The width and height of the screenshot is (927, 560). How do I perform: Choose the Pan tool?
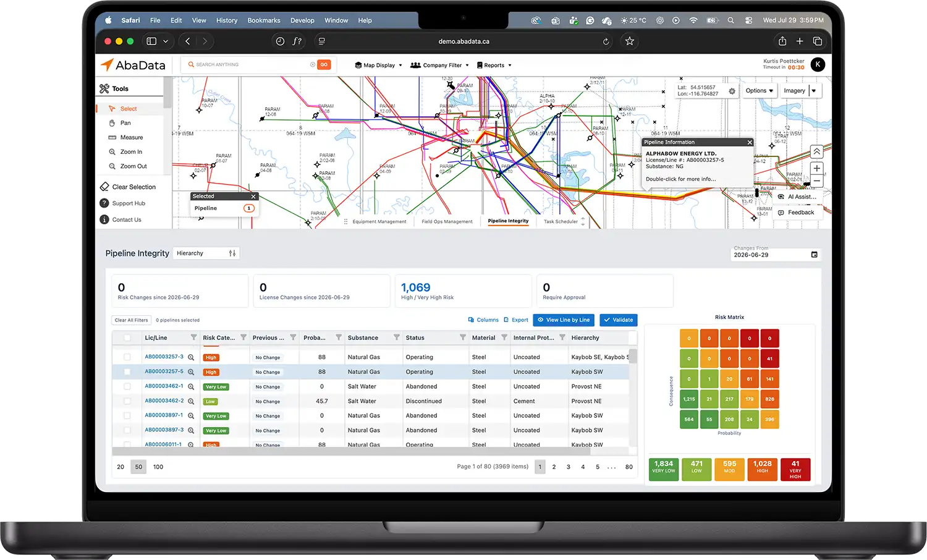tap(125, 123)
